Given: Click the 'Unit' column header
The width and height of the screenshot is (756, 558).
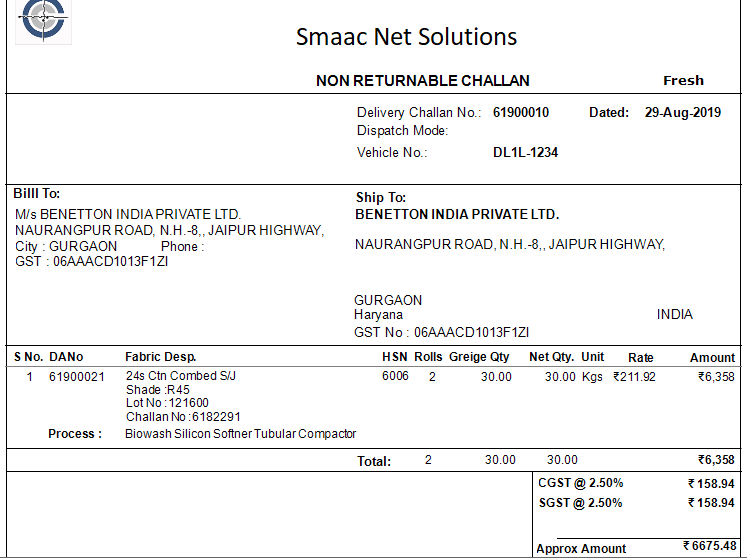Looking at the screenshot, I should click(593, 357).
